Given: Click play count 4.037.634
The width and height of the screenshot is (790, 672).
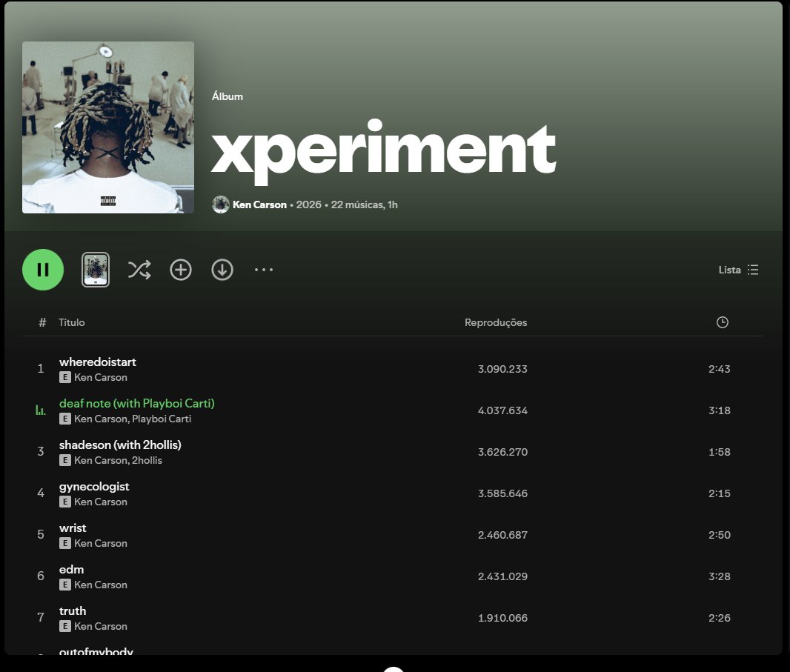Looking at the screenshot, I should click(x=502, y=410).
